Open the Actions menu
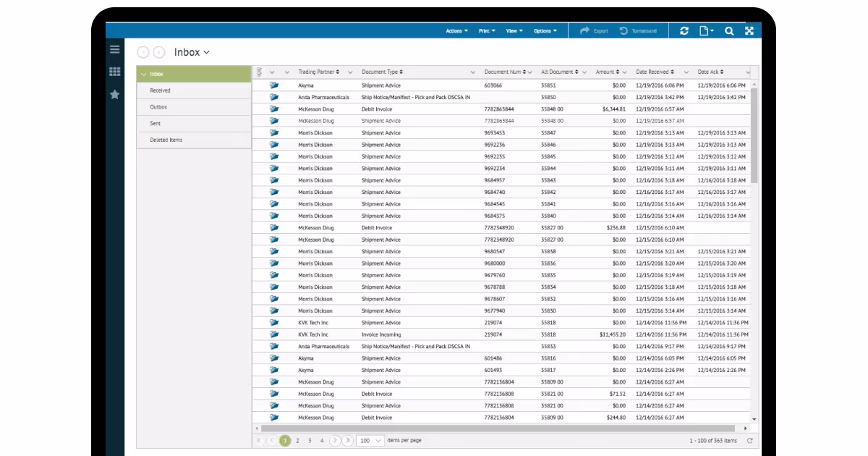The width and height of the screenshot is (868, 456). 456,30
